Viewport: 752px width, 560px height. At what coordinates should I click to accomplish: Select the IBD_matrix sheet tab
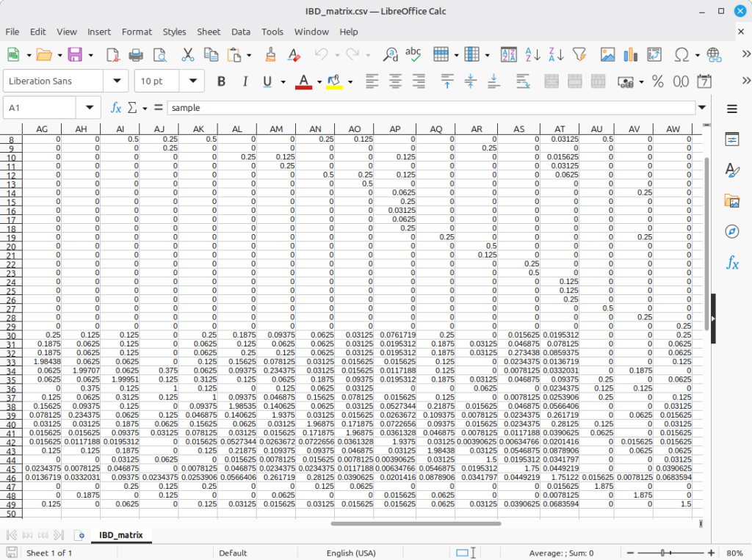pos(121,535)
